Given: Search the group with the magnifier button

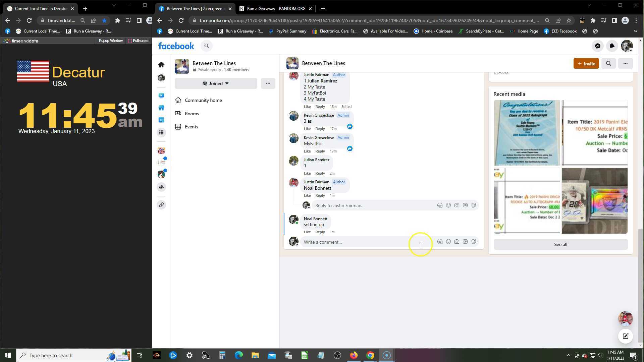Looking at the screenshot, I should coord(608,63).
